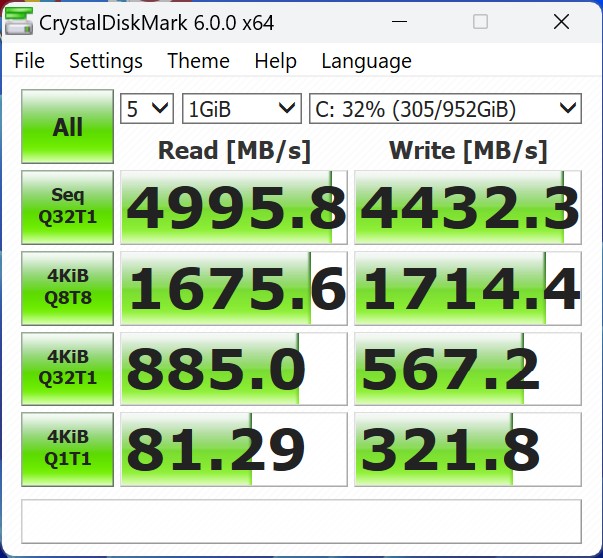603x558 pixels.
Task: Click the Seq write result 4432.3
Action: [x=468, y=208]
